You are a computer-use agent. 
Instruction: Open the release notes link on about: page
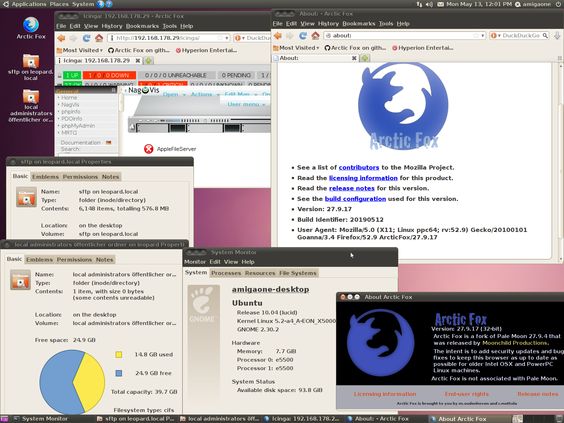pos(351,188)
